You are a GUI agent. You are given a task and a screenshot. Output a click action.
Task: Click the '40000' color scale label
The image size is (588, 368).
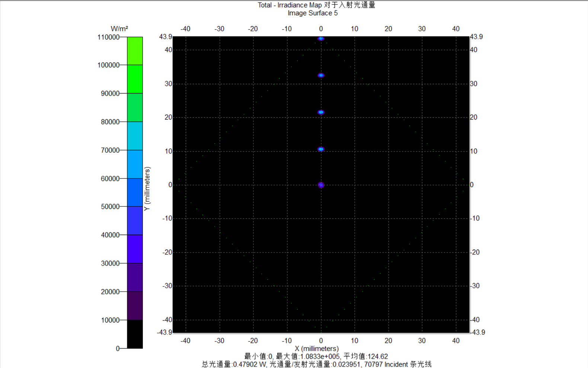[110, 235]
